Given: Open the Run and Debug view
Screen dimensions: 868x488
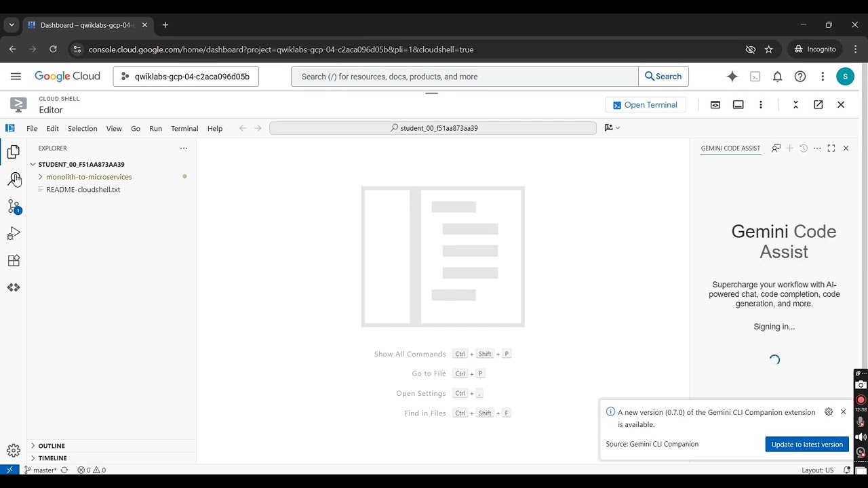Looking at the screenshot, I should pos(13,233).
